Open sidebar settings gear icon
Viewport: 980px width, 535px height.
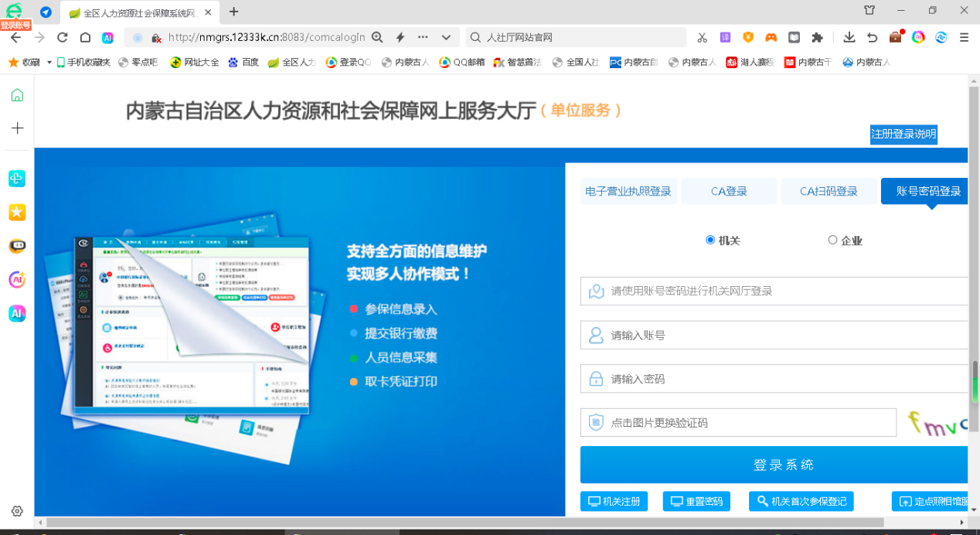(17, 511)
